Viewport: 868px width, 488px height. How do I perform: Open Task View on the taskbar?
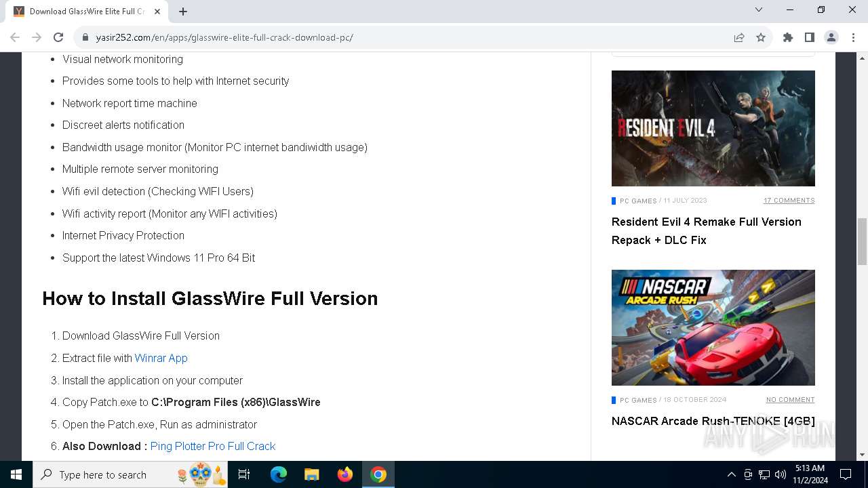(x=244, y=474)
